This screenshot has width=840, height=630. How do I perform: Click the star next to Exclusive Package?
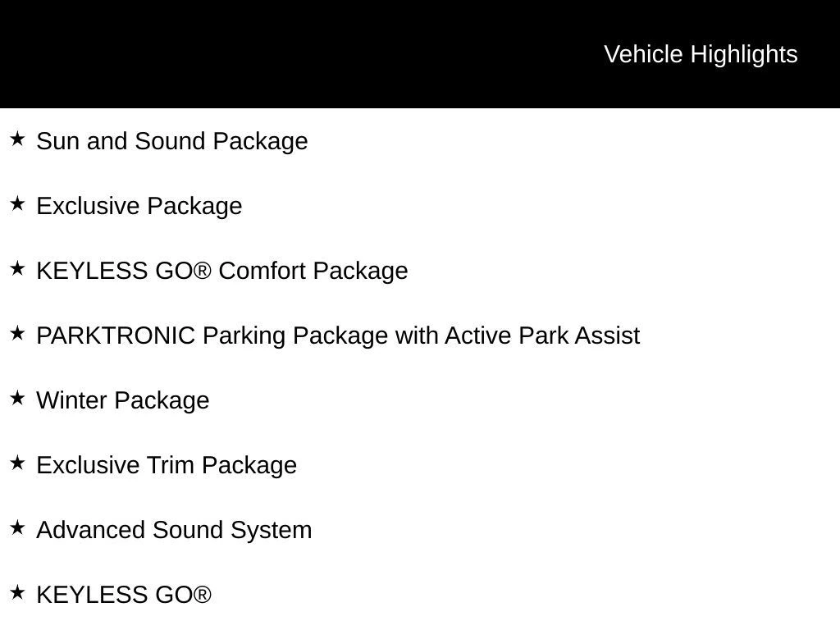(17, 204)
